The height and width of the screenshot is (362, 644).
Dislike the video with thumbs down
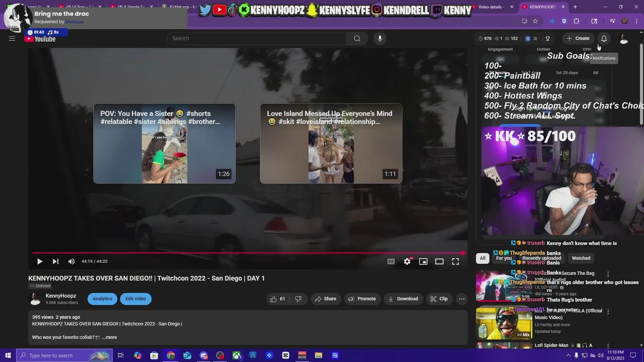pos(298,299)
